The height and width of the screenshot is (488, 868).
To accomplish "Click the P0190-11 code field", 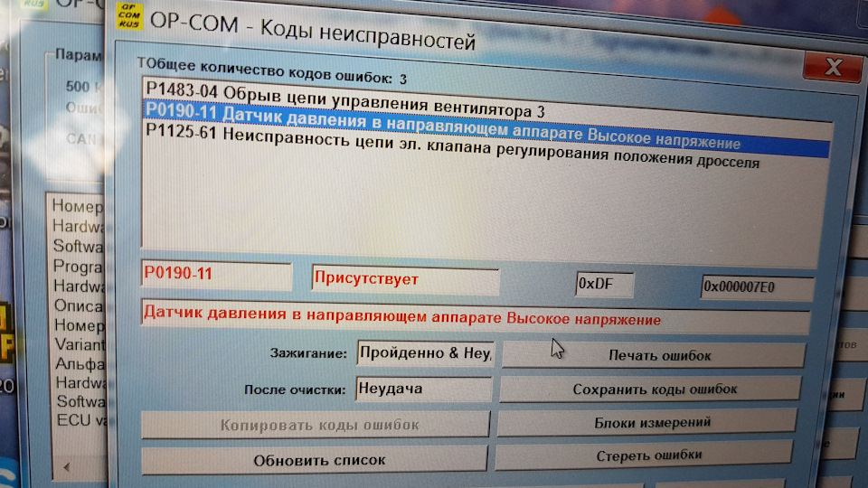I will (x=216, y=275).
